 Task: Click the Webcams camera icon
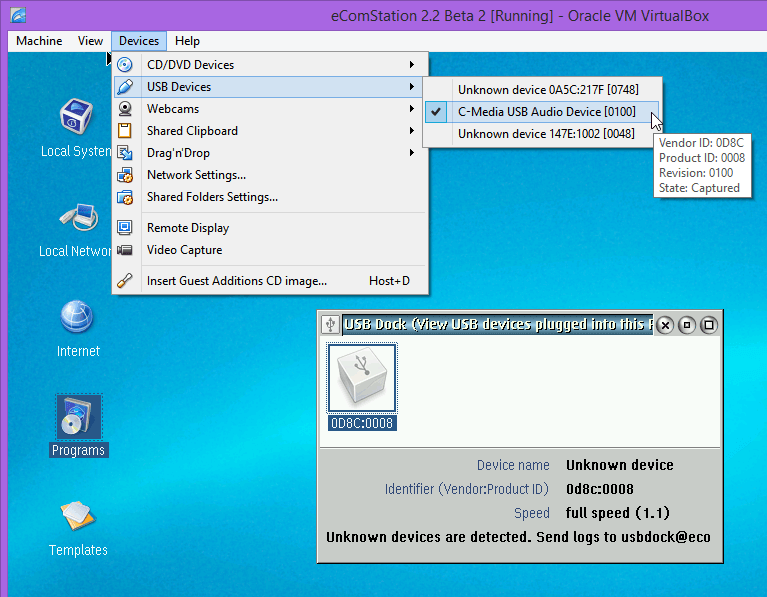(125, 109)
